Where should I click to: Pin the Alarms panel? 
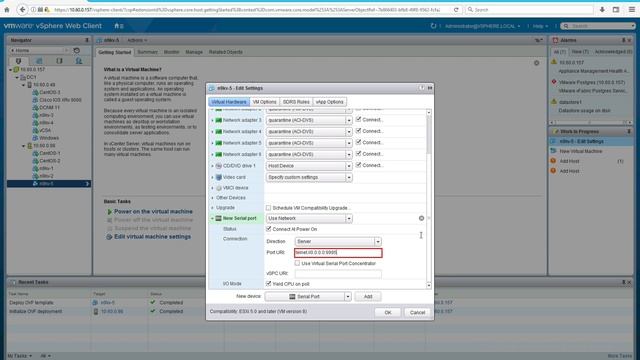coord(623,40)
